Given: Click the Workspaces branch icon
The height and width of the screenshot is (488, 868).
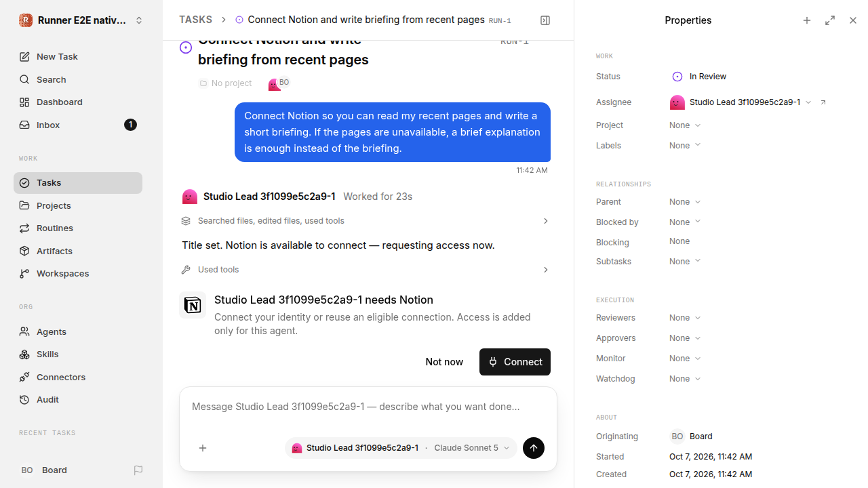Looking at the screenshot, I should [x=24, y=274].
